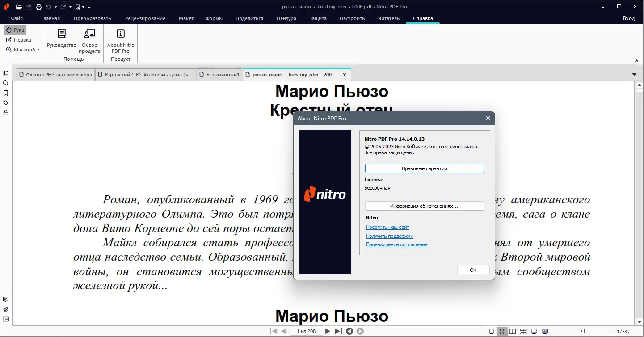The image size is (644, 337).
Task: Open the tags panel in the left sidebar
Action: (x=6, y=103)
